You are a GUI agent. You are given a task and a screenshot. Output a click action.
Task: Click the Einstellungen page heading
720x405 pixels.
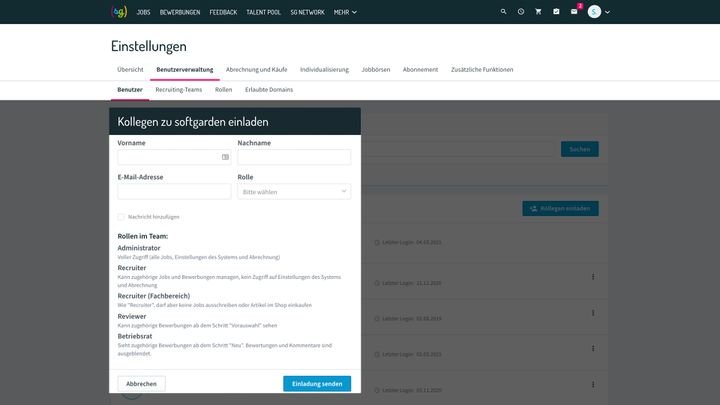point(149,46)
